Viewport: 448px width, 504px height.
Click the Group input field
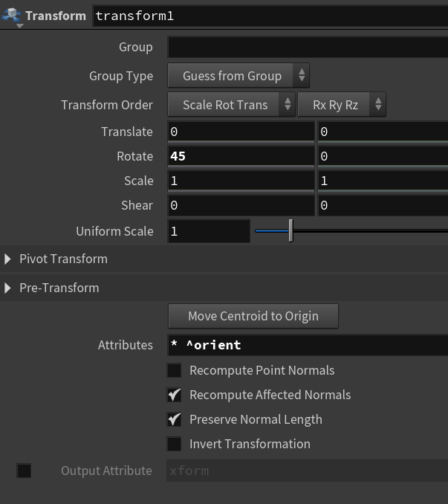pos(308,48)
